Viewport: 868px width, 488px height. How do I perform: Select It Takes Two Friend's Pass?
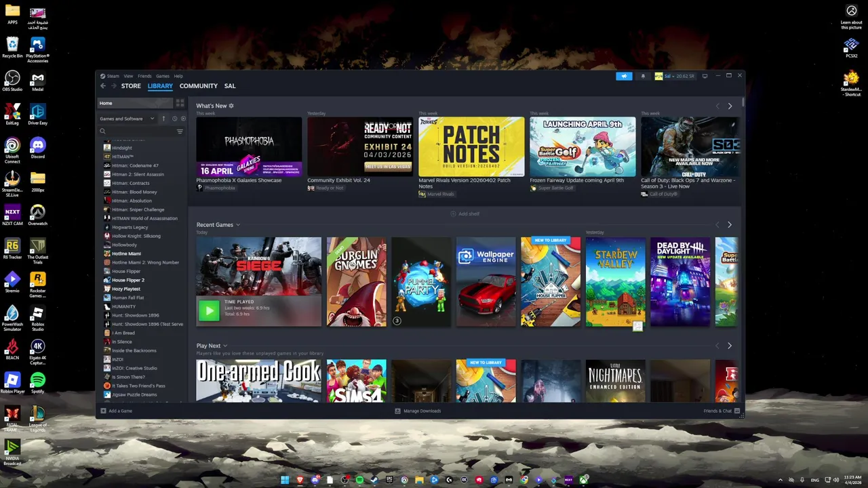[138, 386]
